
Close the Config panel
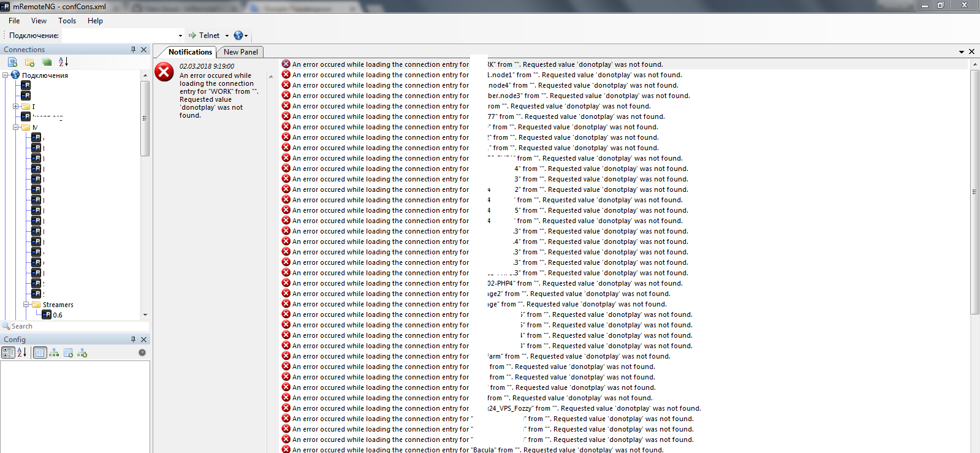point(144,340)
